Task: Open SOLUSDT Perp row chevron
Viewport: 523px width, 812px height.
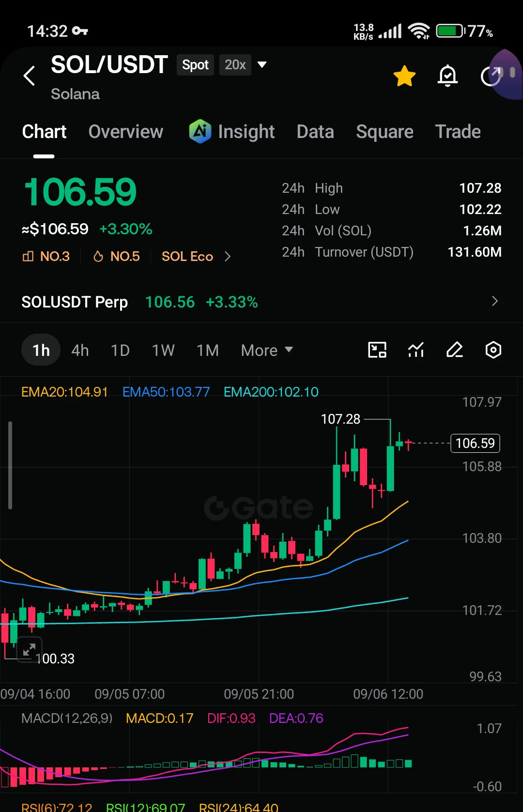Action: pyautogui.click(x=494, y=301)
